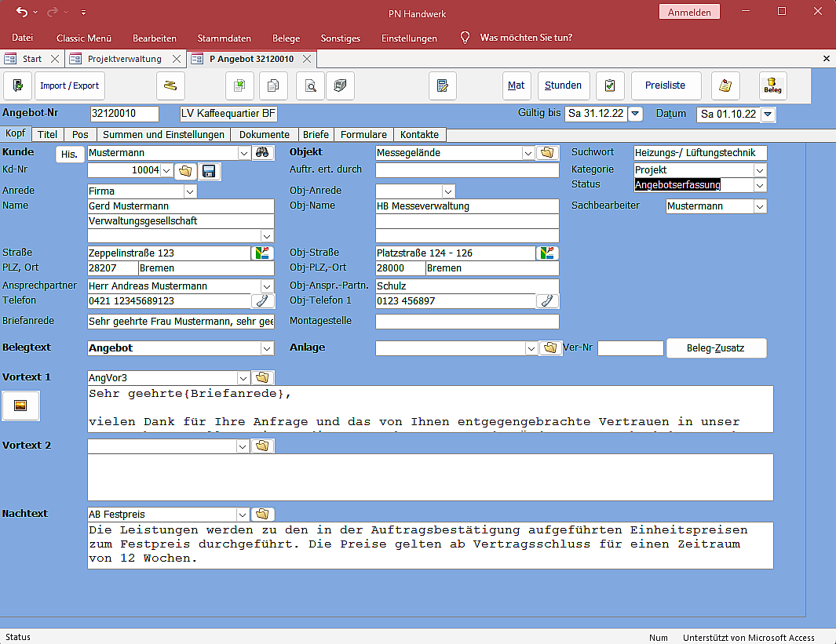Open the folder icon next to Nachtext field
The height and width of the screenshot is (644, 836).
[x=263, y=515]
